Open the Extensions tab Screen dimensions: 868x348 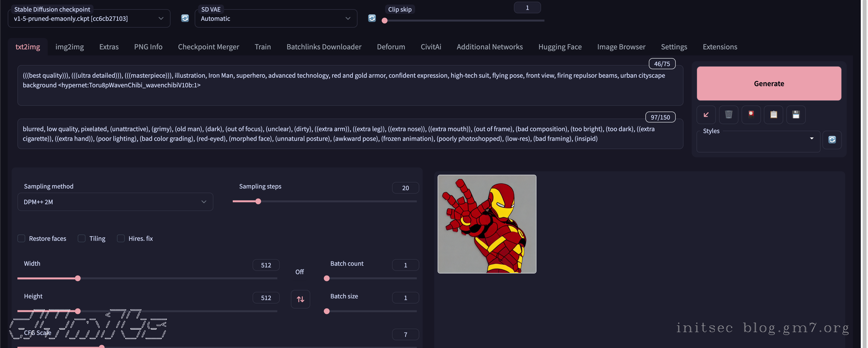click(720, 47)
